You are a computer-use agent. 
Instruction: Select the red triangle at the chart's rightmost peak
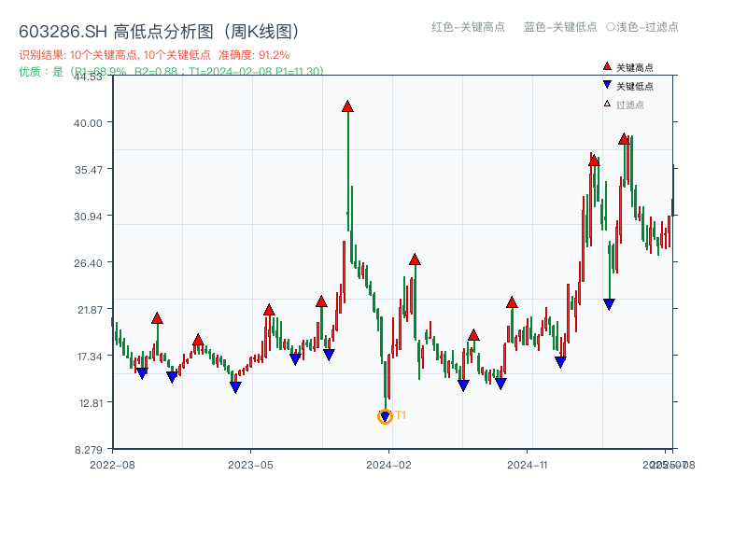tap(625, 139)
